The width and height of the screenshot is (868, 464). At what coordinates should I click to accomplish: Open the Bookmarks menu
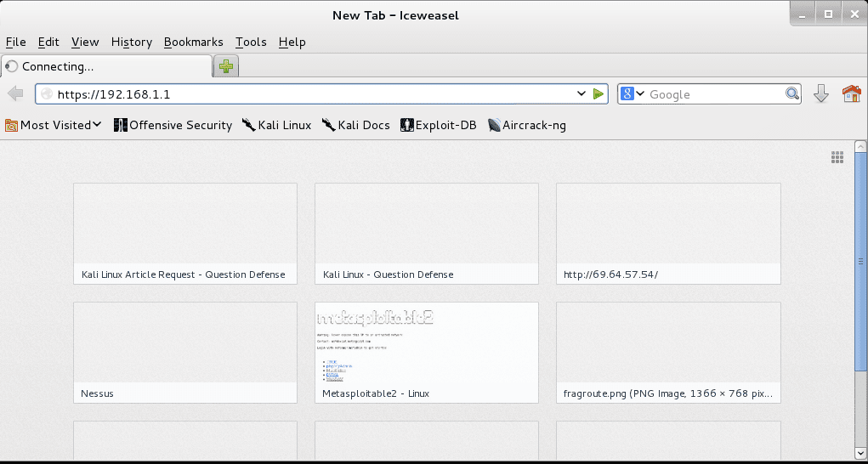click(x=194, y=42)
